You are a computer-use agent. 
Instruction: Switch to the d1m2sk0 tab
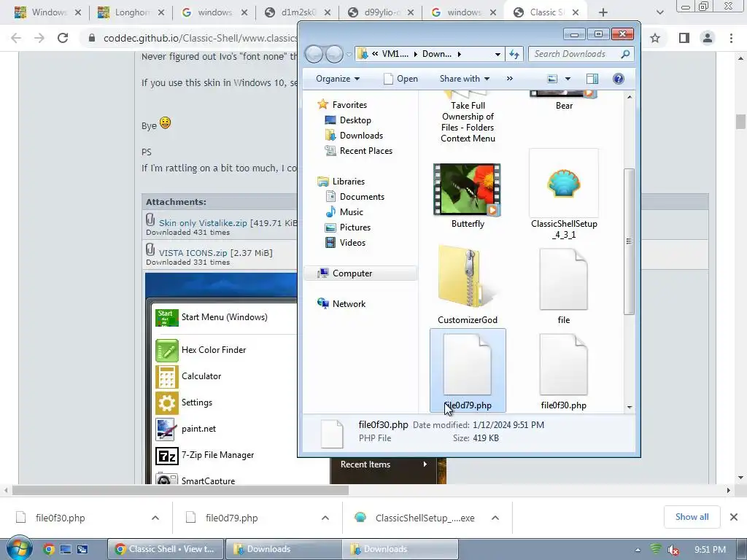click(297, 12)
